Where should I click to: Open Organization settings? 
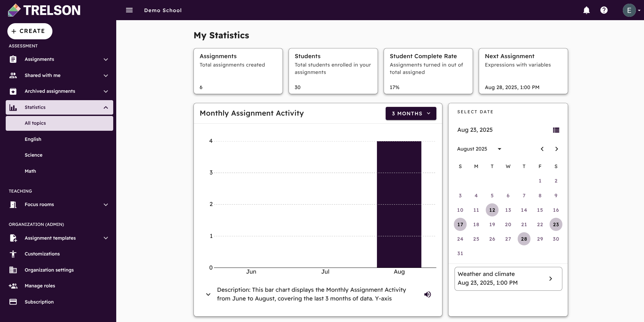(x=49, y=270)
